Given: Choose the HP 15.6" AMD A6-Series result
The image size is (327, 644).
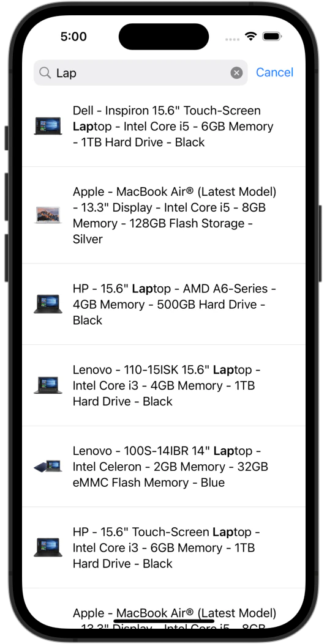Looking at the screenshot, I should [163, 305].
